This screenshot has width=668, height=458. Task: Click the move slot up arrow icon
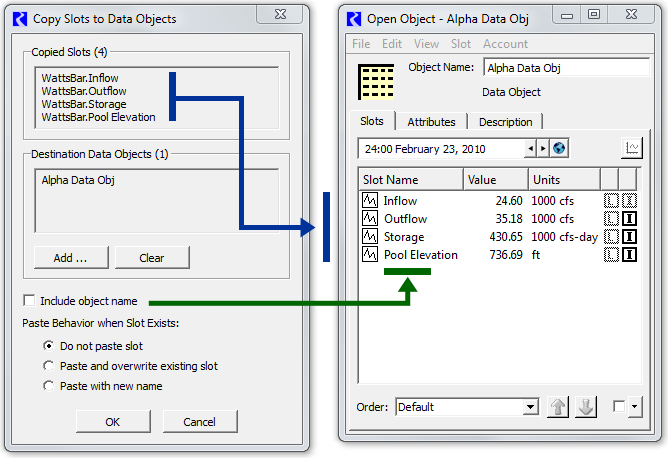(558, 407)
